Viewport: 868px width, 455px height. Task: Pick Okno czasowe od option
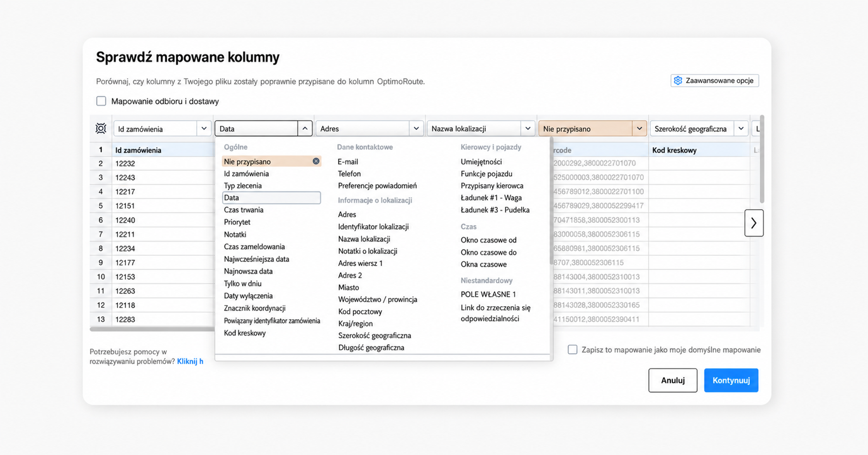tap(489, 240)
